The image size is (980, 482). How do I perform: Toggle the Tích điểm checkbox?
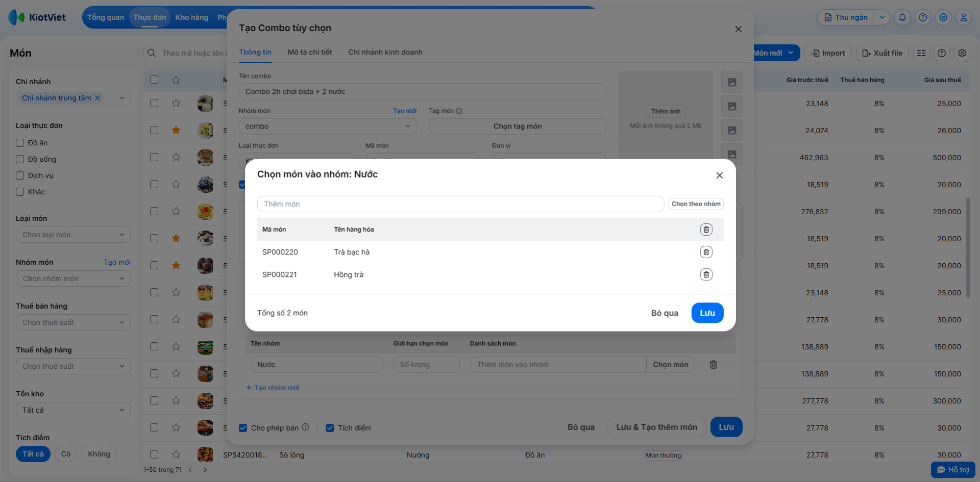pyautogui.click(x=330, y=428)
